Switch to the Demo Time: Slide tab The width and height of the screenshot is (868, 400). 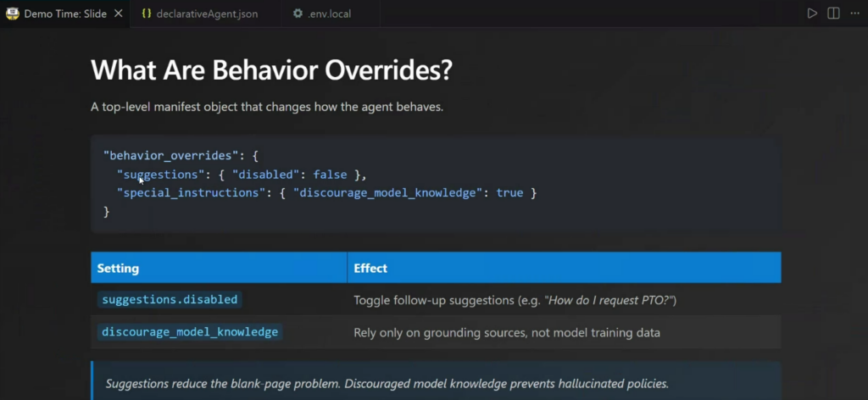64,14
